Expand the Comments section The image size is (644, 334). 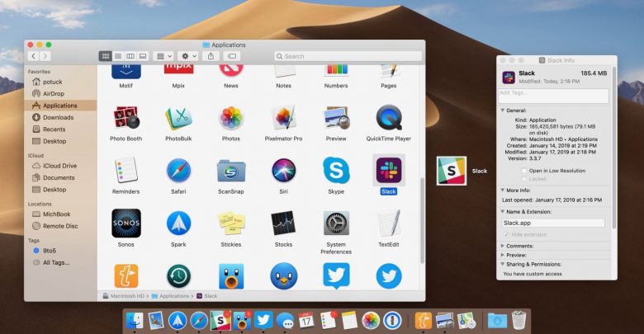click(x=502, y=246)
